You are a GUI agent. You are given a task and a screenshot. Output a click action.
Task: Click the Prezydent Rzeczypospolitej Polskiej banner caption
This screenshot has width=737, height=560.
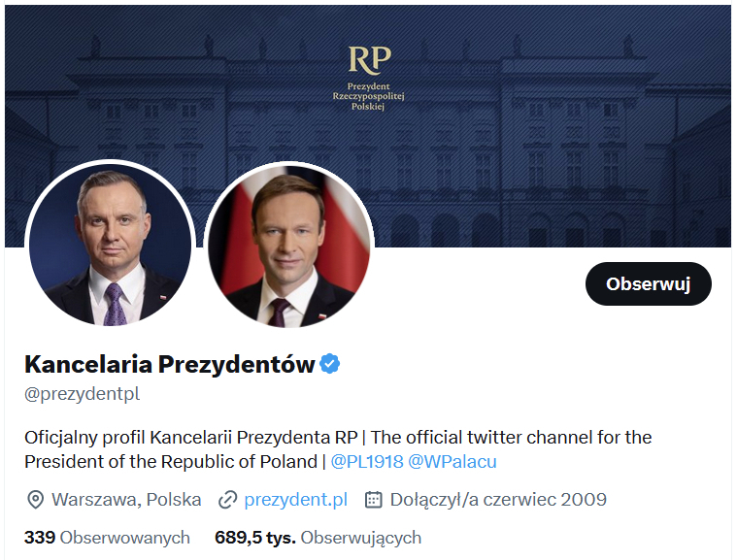click(x=369, y=96)
